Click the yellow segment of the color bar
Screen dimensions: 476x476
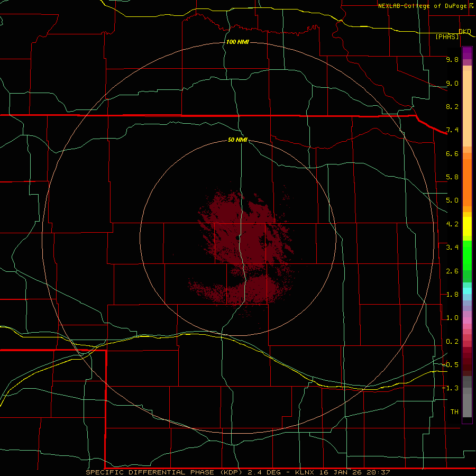467,226
